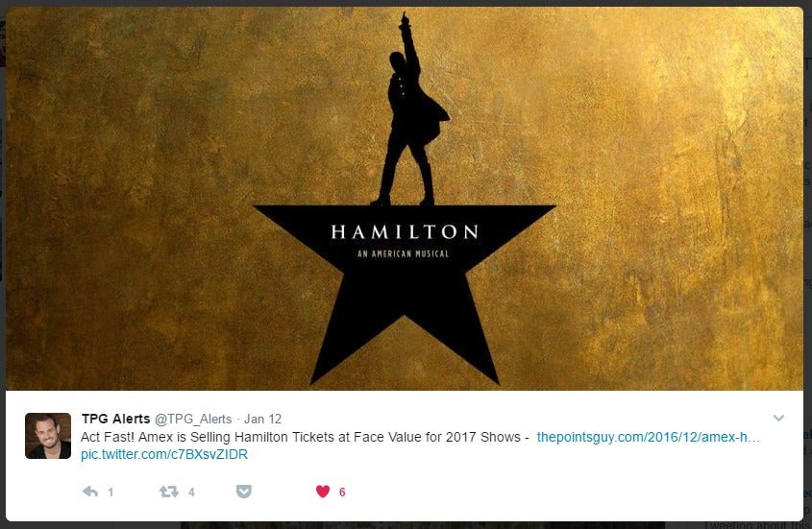Click the Hamilton silhouette figure
The image size is (812, 529).
coord(409,109)
